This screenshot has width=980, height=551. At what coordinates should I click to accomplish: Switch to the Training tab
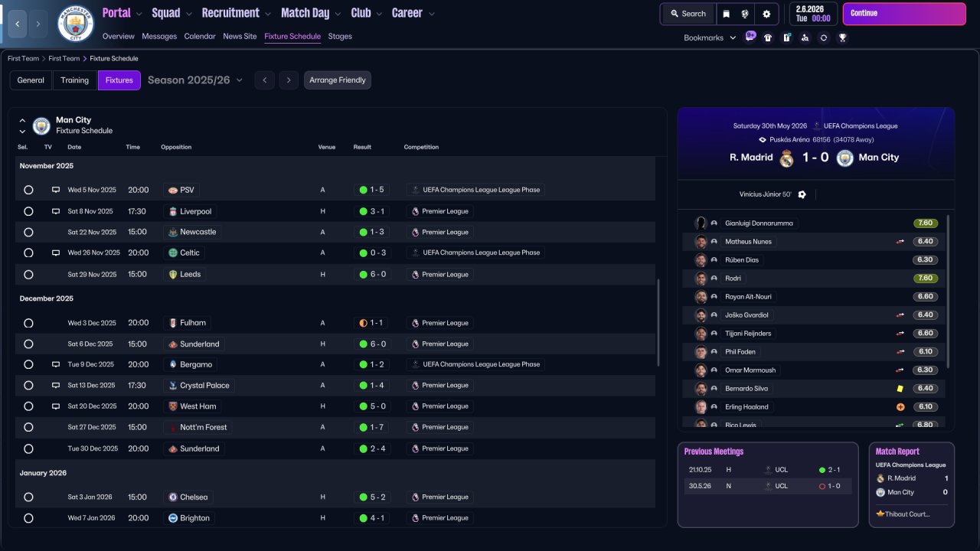[75, 80]
